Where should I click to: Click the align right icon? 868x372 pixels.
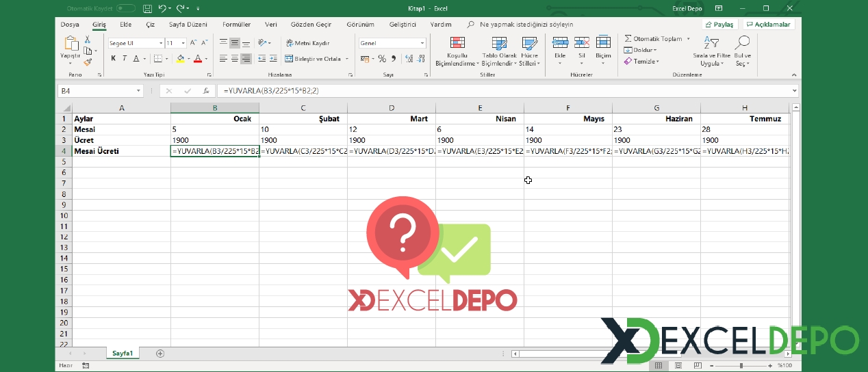click(x=246, y=59)
